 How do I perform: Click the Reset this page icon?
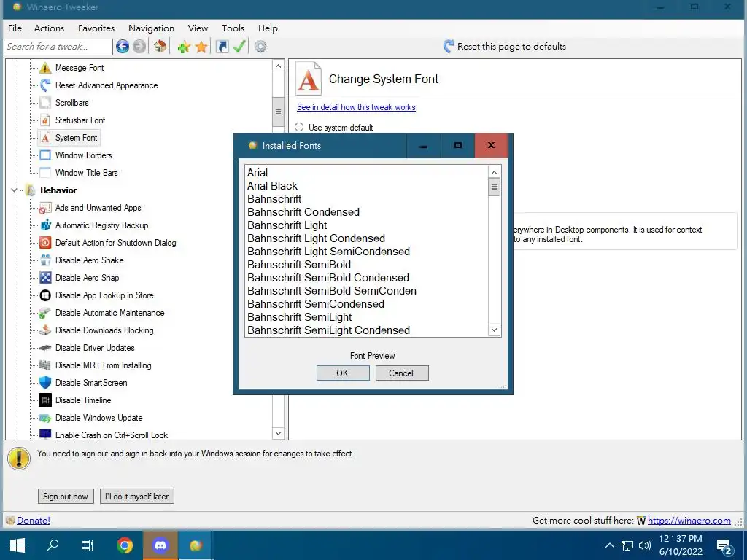(449, 46)
